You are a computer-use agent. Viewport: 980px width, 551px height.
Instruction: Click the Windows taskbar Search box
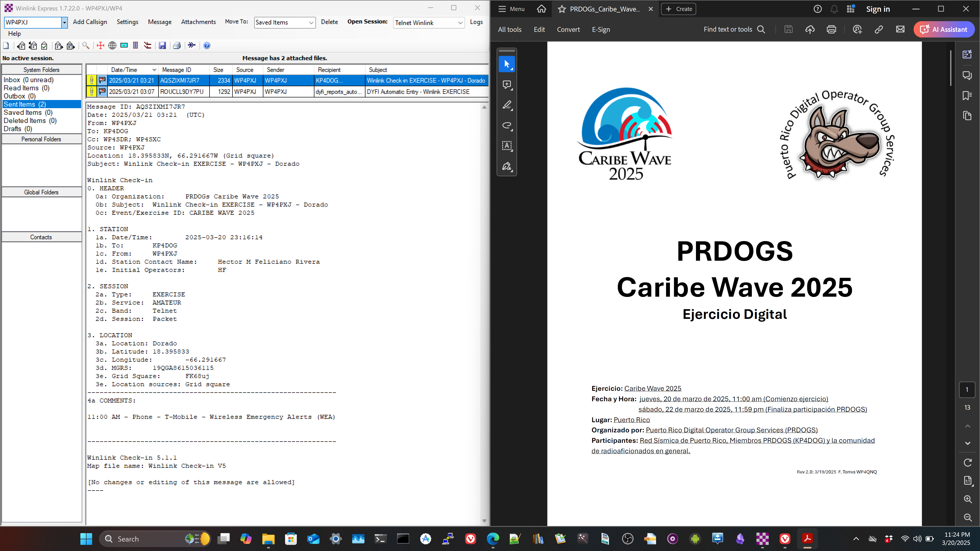click(x=155, y=539)
